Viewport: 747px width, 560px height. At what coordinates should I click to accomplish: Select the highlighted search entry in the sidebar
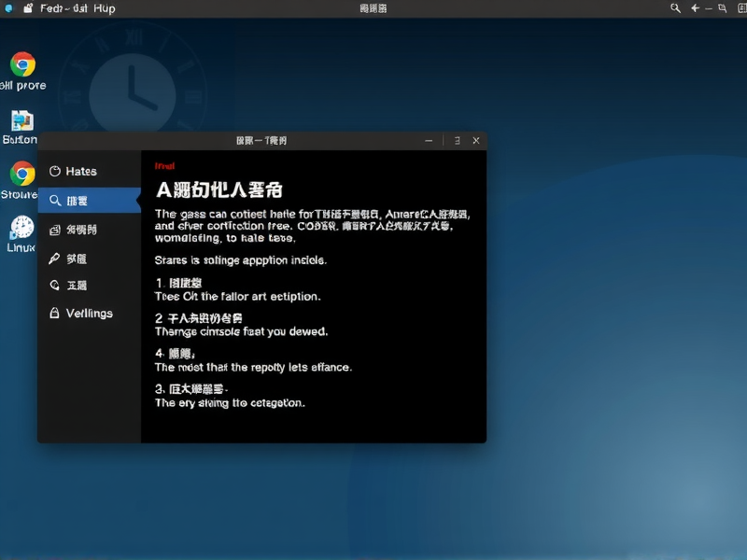[90, 201]
